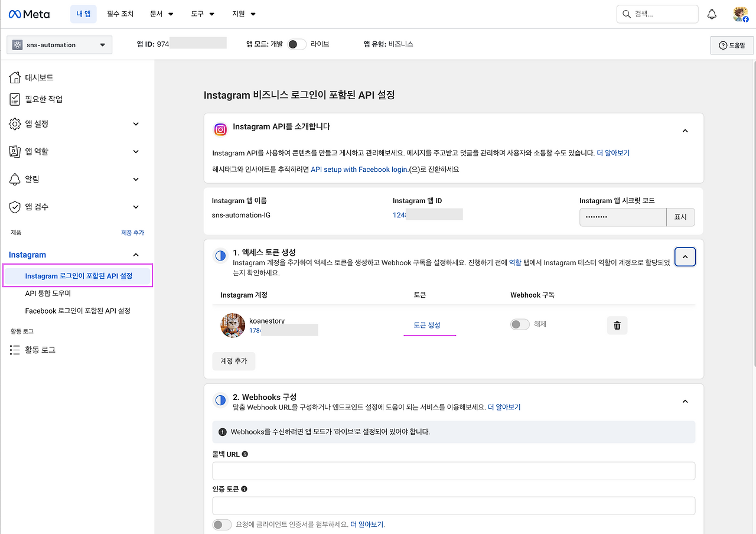Screen dimensions: 756x534
Task: Click the 대시보드 home icon
Action: click(15, 77)
